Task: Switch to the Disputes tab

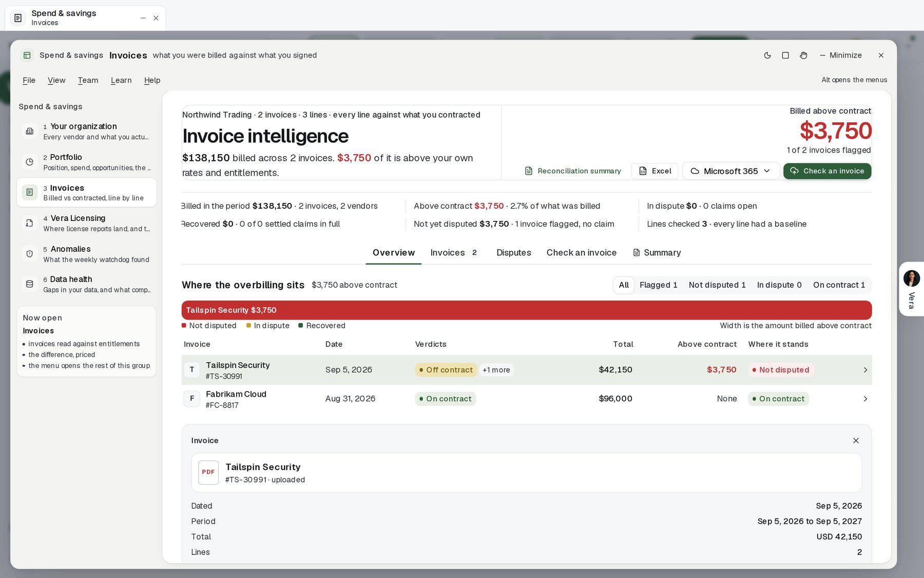Action: pyautogui.click(x=514, y=253)
